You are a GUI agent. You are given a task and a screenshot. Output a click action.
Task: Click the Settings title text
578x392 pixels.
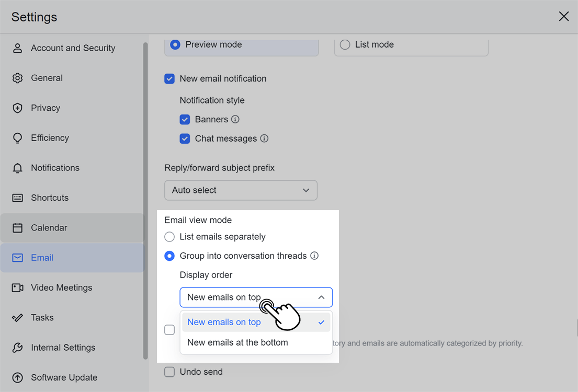tap(35, 17)
